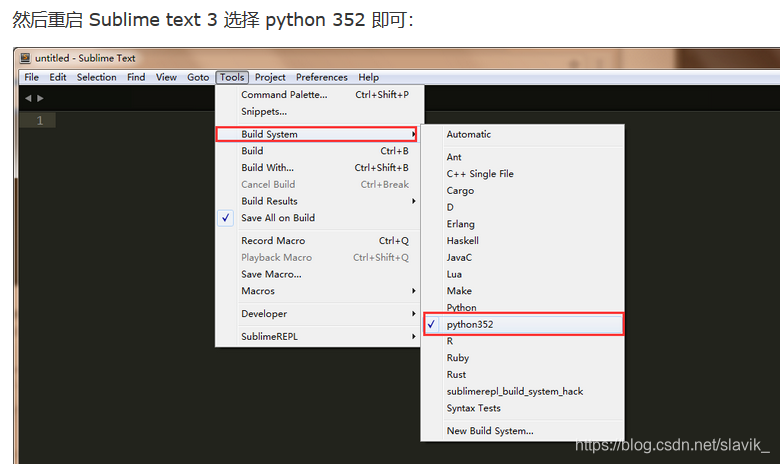Select R build system
Screen dimensions: 780x464
click(523, 341)
